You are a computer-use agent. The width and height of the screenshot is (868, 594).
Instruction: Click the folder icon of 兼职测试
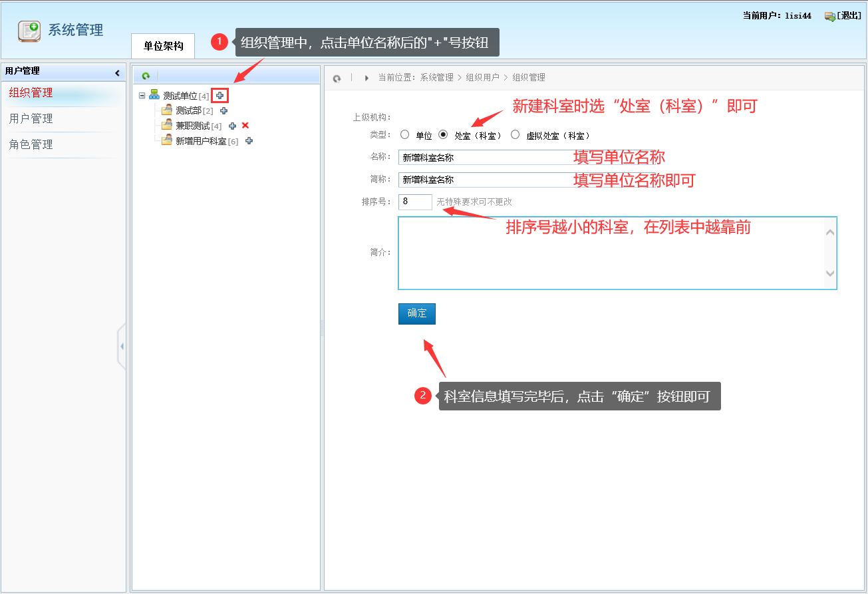167,126
